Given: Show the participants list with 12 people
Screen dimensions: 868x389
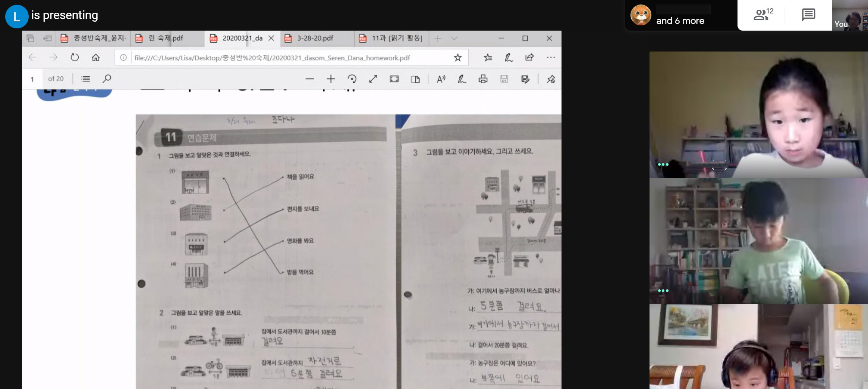Looking at the screenshot, I should coord(763,15).
